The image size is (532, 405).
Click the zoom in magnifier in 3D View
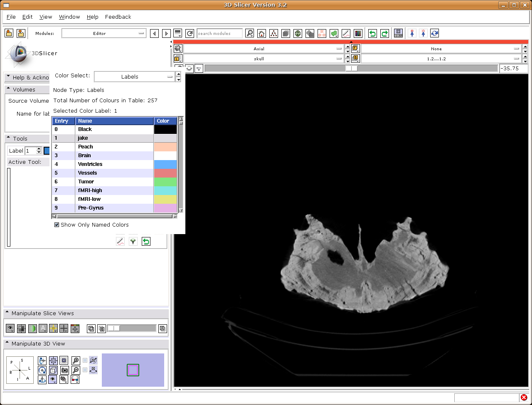[x=76, y=361]
